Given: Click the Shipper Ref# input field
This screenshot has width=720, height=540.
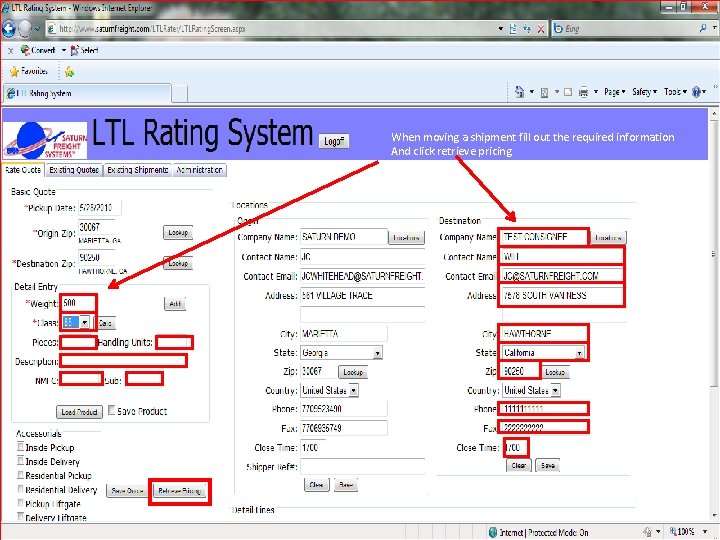Looking at the screenshot, I should click(362, 467).
